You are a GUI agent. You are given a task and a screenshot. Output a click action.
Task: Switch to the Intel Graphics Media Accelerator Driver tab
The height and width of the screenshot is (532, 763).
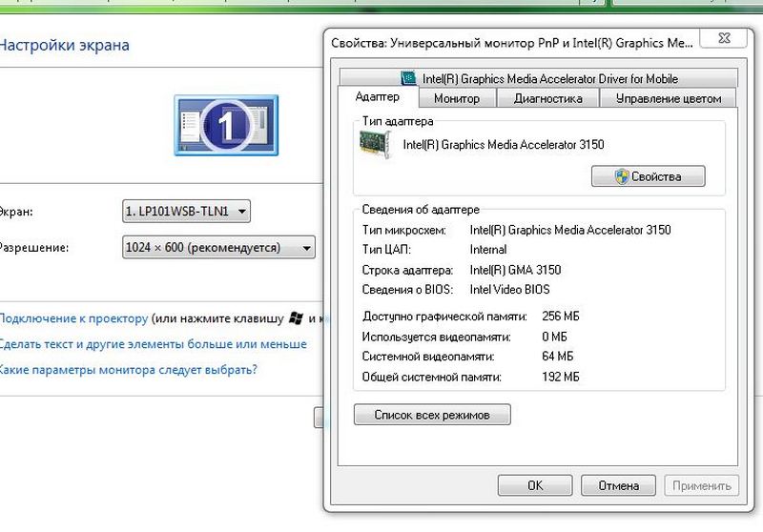[539, 78]
